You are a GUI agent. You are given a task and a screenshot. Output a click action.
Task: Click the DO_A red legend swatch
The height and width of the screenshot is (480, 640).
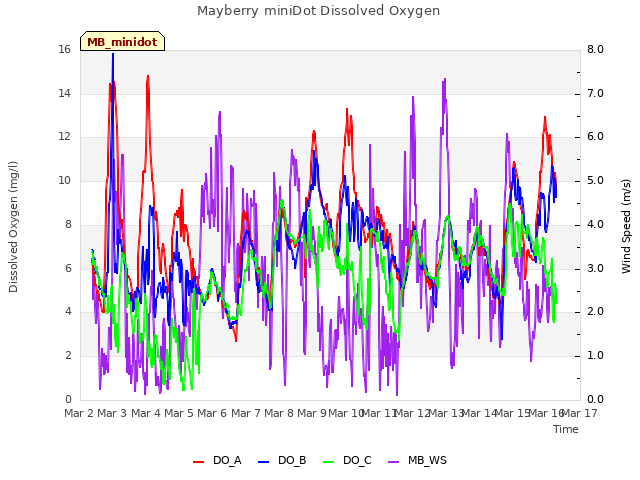[x=198, y=462]
